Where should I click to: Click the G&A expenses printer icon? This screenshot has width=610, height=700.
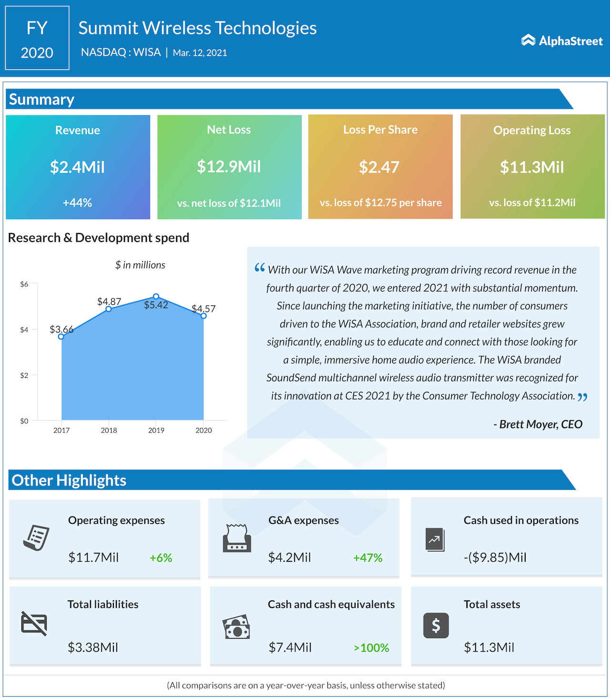[237, 538]
